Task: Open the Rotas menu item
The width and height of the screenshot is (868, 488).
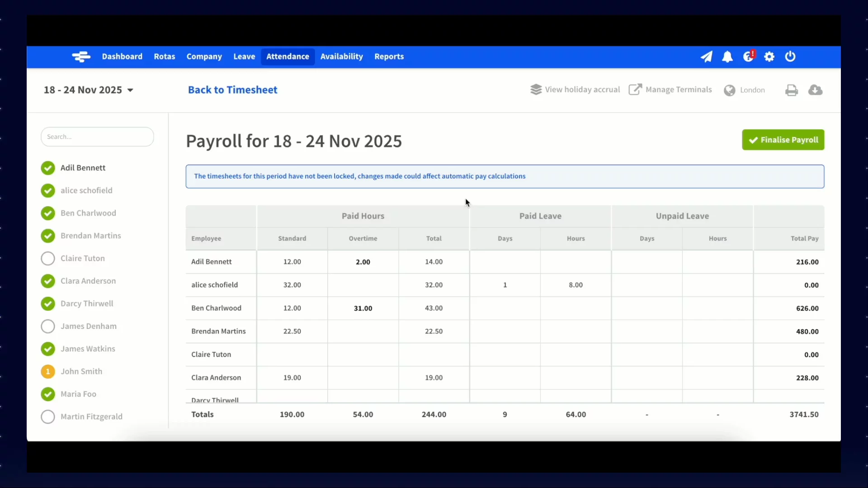Action: click(x=164, y=56)
